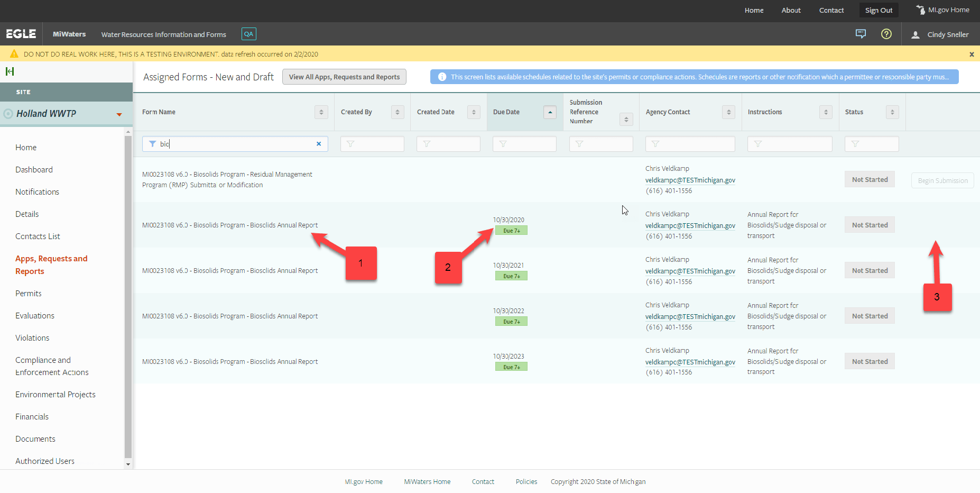980x493 pixels.
Task: Click the Sign Out button
Action: (x=879, y=10)
